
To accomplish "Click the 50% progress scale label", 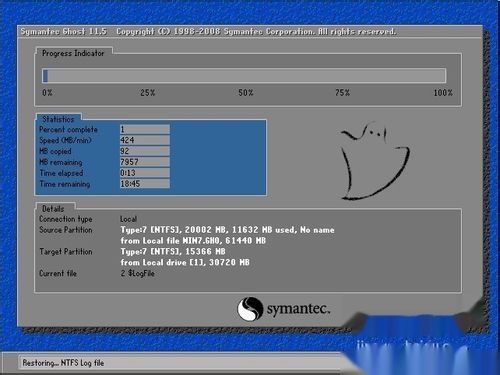I will 246,93.
